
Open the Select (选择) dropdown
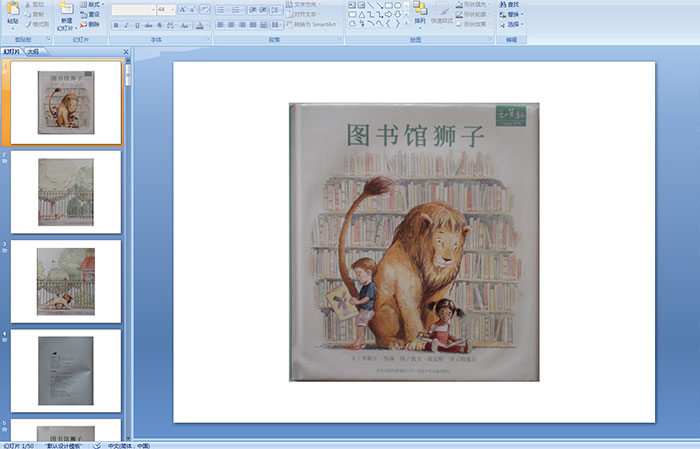[x=512, y=24]
